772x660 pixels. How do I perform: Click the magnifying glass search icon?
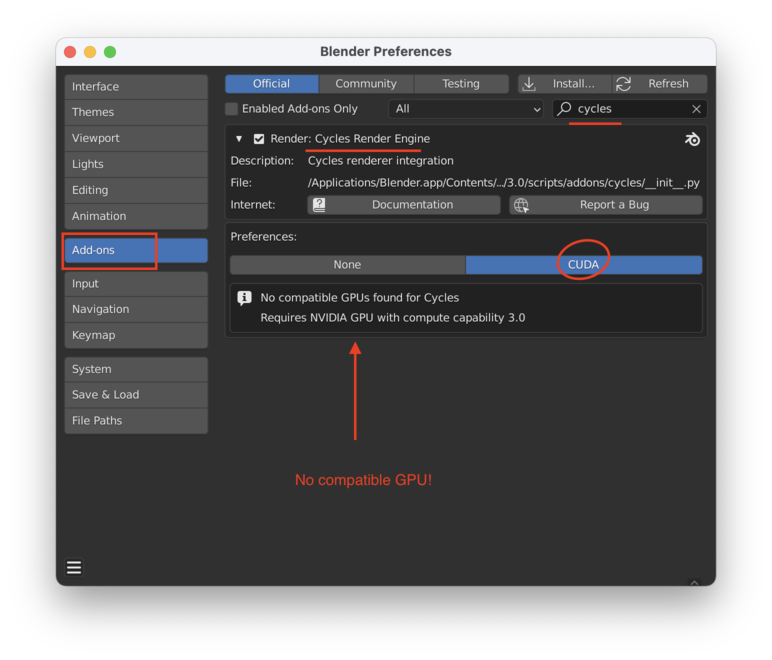(565, 109)
